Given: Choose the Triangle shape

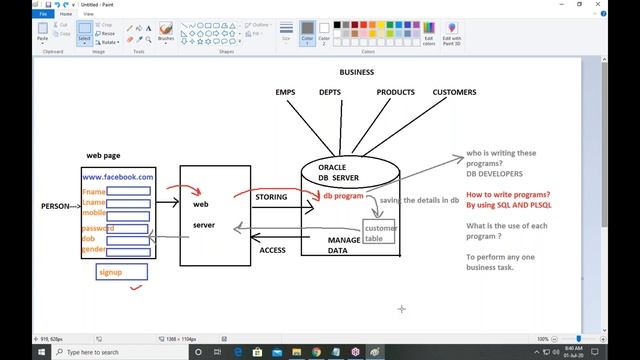Looking at the screenshot, I should click(232, 25).
